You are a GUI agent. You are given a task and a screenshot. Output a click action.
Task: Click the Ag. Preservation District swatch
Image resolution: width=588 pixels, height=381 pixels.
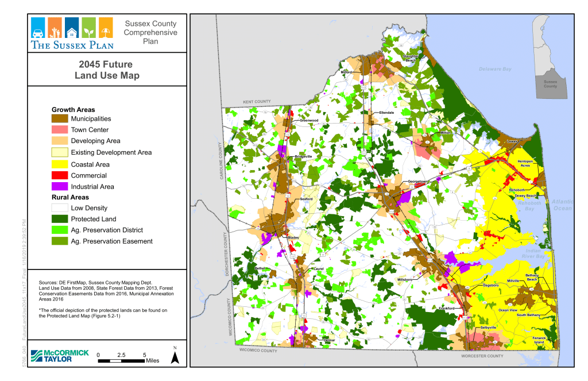[x=59, y=230]
